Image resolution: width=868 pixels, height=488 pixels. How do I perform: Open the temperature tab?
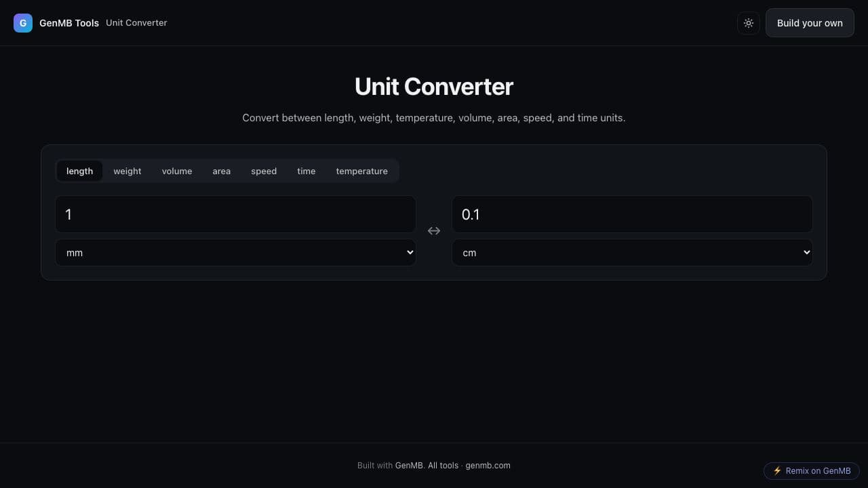pyautogui.click(x=362, y=171)
